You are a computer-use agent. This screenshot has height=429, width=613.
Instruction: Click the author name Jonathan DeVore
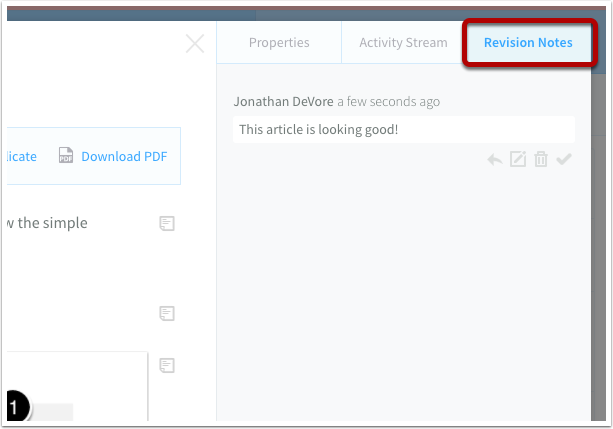283,102
